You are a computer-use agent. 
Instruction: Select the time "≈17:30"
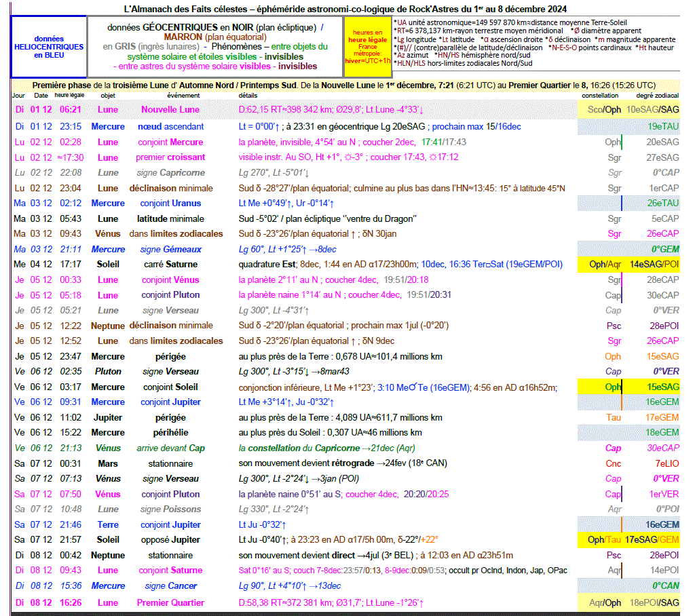click(x=71, y=157)
